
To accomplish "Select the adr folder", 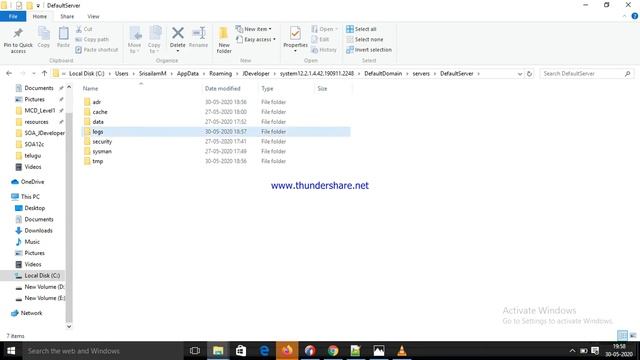I will [97, 102].
